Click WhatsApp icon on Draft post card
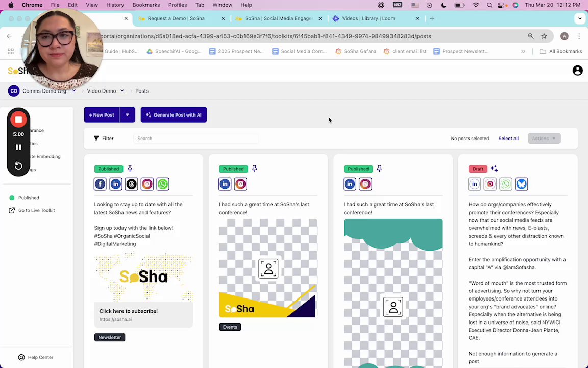The width and height of the screenshot is (588, 368). pyautogui.click(x=505, y=184)
